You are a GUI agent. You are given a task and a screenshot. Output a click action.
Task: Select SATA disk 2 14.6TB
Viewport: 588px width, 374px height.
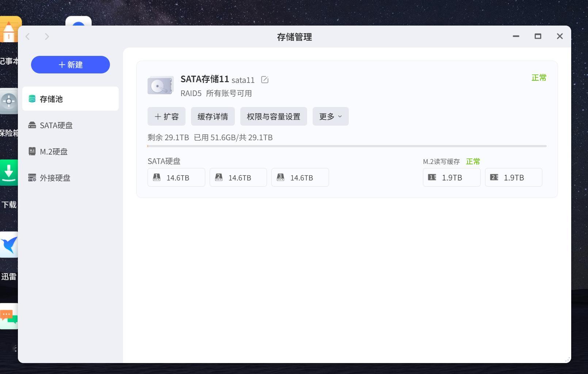(x=238, y=178)
